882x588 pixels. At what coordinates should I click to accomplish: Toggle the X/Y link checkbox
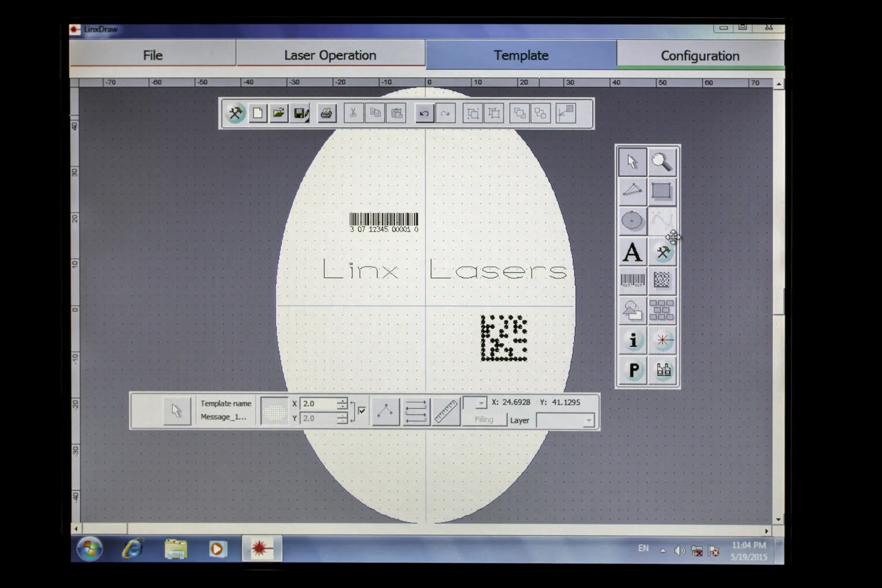362,411
